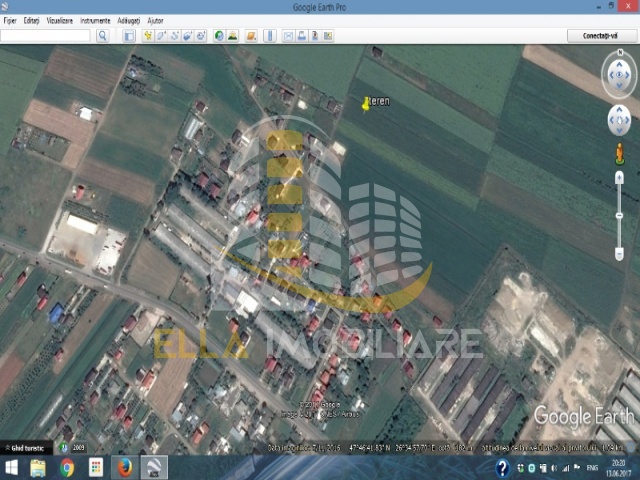Click the email envelope icon
Screen dimensions: 640x480
click(289, 36)
